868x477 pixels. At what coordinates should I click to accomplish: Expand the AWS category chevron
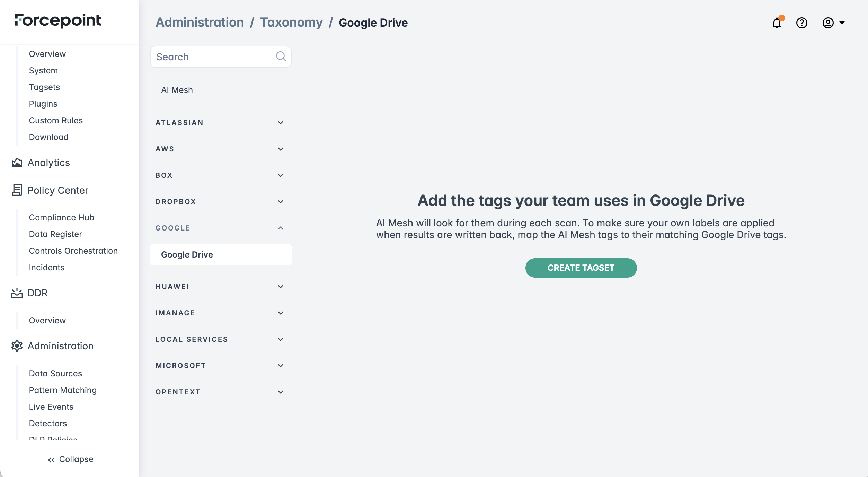point(280,149)
